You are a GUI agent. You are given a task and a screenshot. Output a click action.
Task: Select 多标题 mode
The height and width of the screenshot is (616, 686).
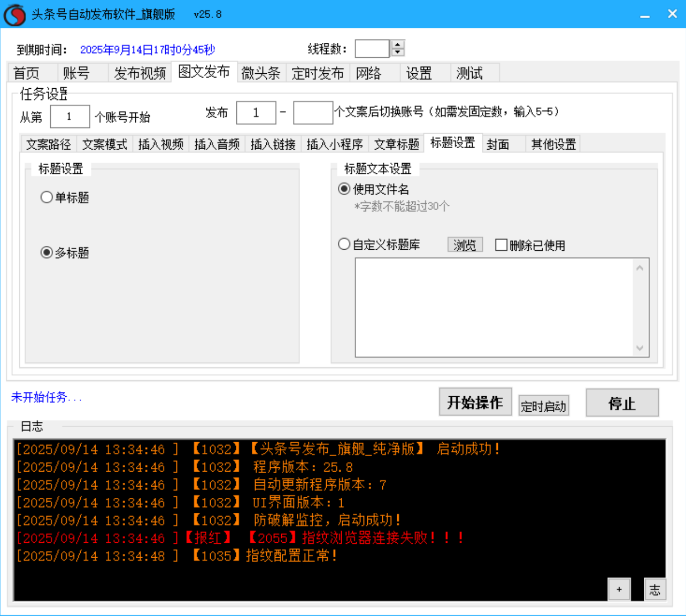(x=47, y=252)
